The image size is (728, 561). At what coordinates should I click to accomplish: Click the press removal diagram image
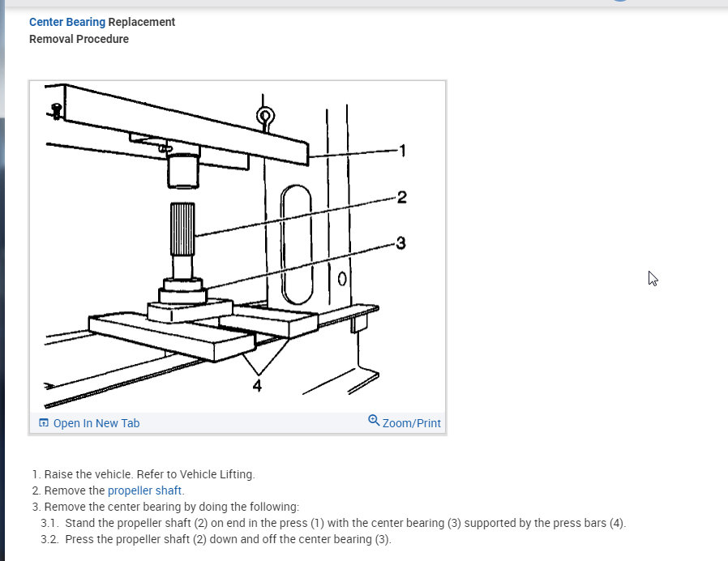click(238, 246)
